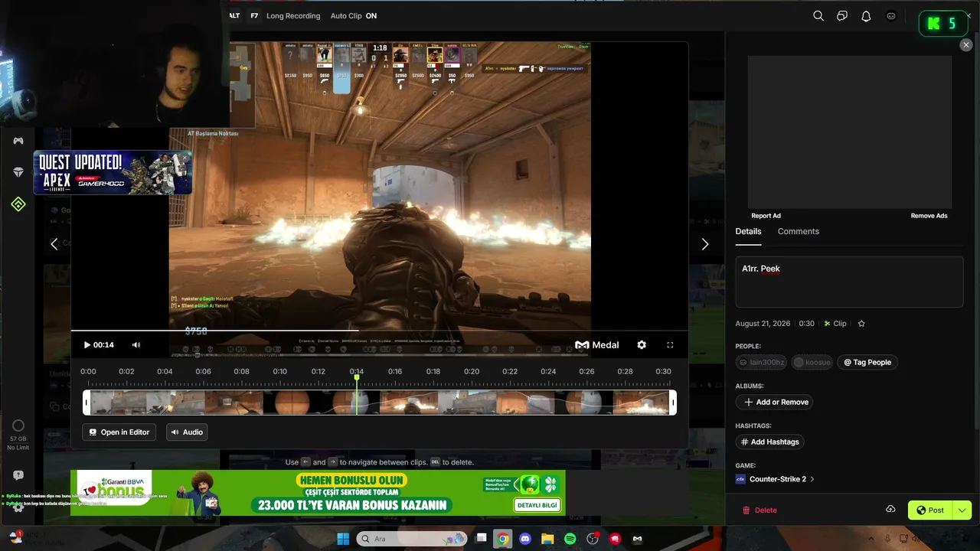Click the Long Recording option
The height and width of the screenshot is (551, 980).
[293, 16]
